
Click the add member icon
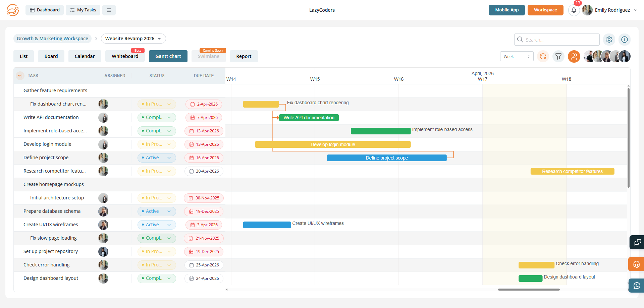574,56
